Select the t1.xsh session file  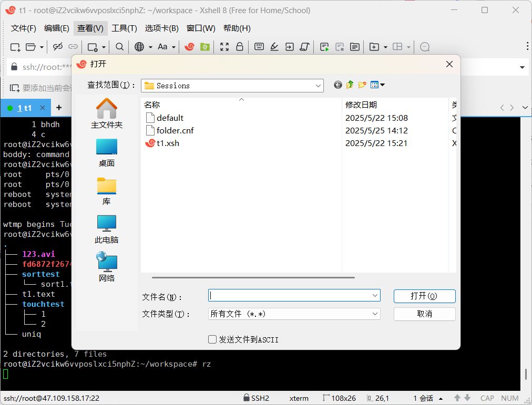click(x=162, y=143)
